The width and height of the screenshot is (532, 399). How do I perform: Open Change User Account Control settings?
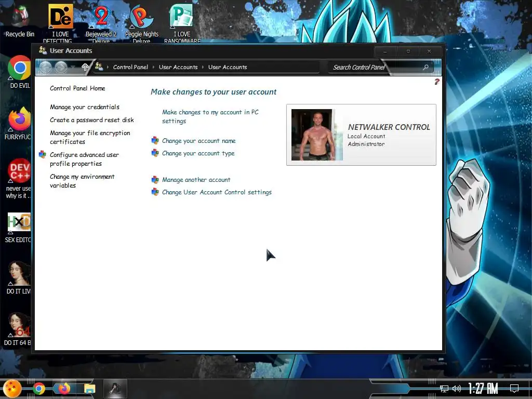[217, 192]
